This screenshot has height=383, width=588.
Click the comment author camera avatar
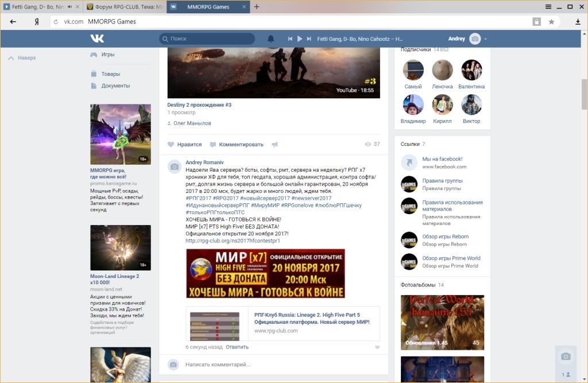[175, 167]
